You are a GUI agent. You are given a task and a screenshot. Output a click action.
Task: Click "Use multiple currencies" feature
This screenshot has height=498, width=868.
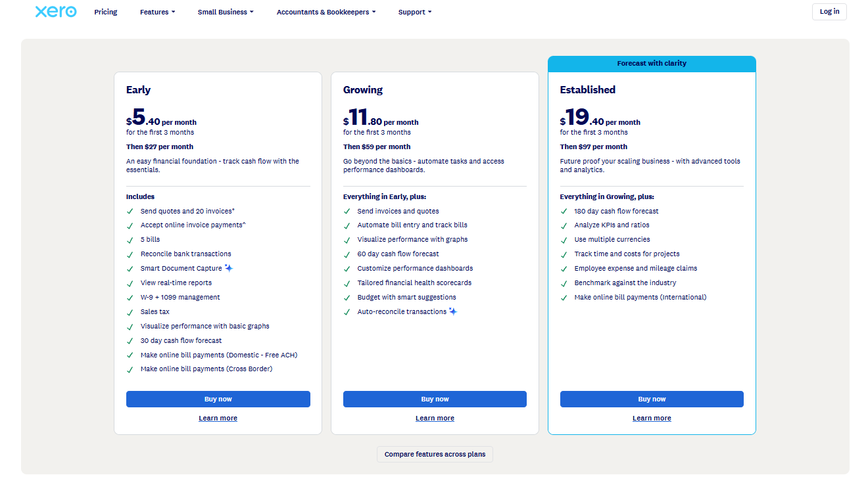click(x=612, y=239)
